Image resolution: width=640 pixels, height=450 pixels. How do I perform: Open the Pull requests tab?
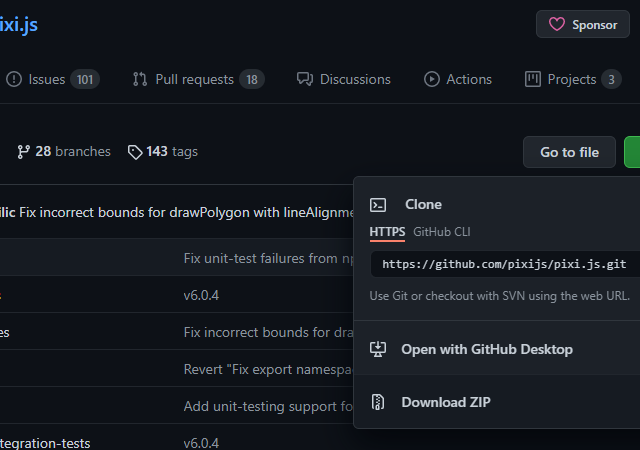(198, 79)
